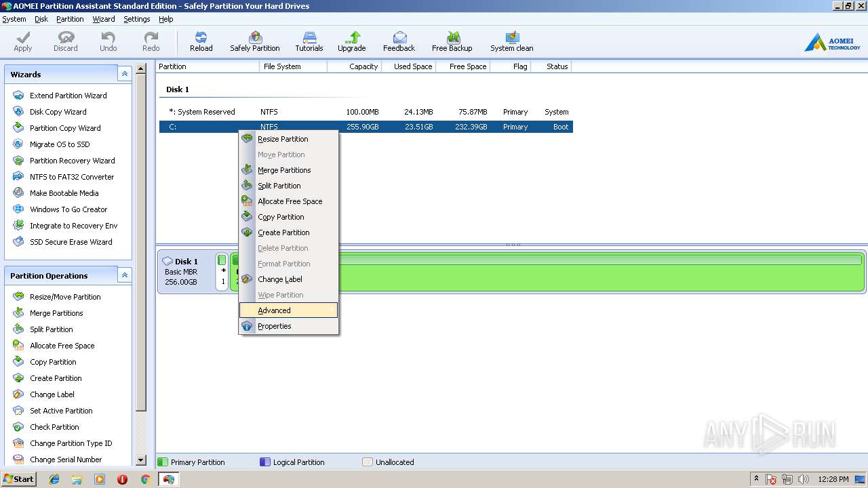Image resolution: width=868 pixels, height=488 pixels.
Task: Choose Resize Partition from context menu
Action: point(288,139)
